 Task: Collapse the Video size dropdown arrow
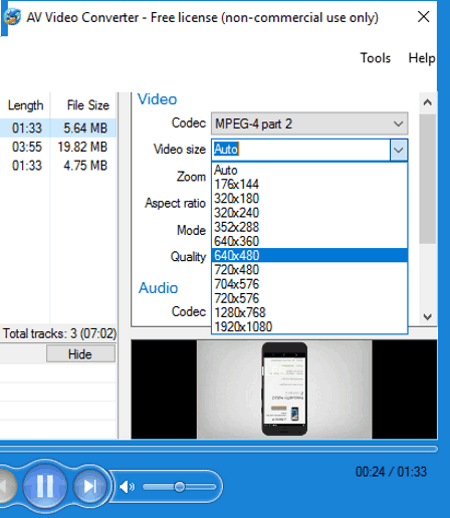(399, 150)
